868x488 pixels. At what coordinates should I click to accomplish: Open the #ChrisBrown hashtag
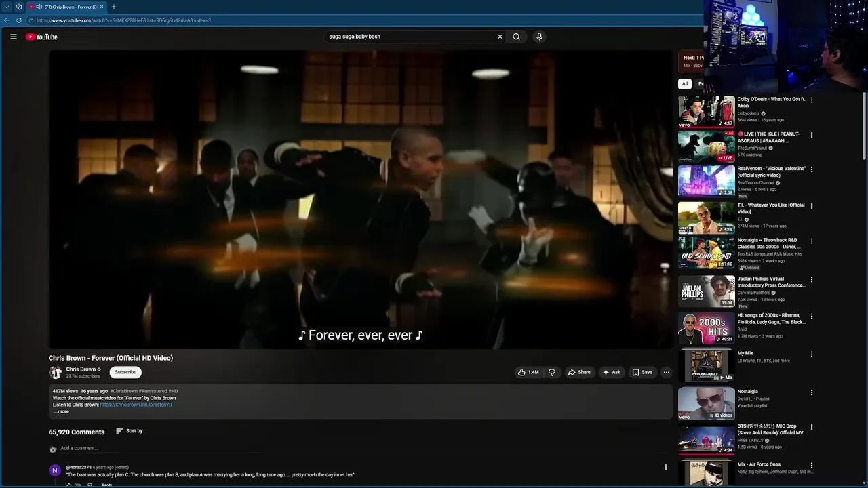point(123,391)
